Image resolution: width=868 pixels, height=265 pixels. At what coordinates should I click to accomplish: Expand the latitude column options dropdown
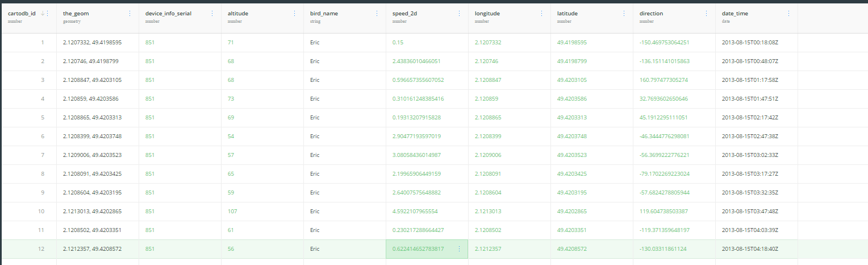click(624, 14)
